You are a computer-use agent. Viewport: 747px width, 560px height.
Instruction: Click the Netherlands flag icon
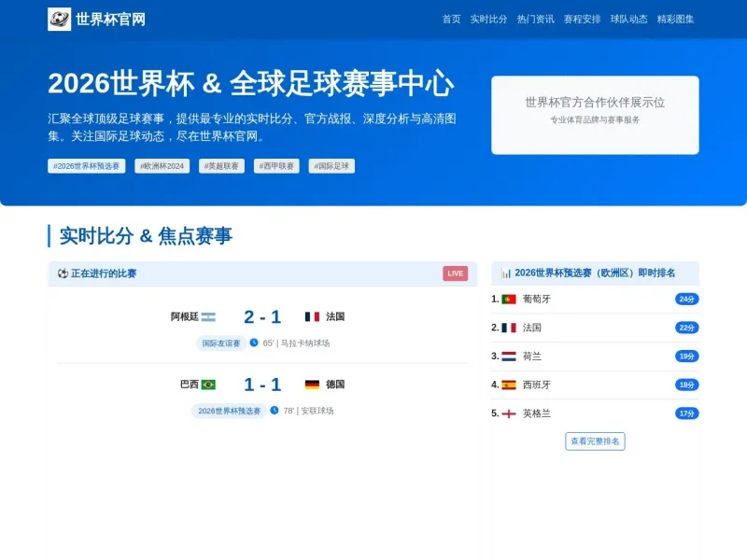[x=509, y=357]
